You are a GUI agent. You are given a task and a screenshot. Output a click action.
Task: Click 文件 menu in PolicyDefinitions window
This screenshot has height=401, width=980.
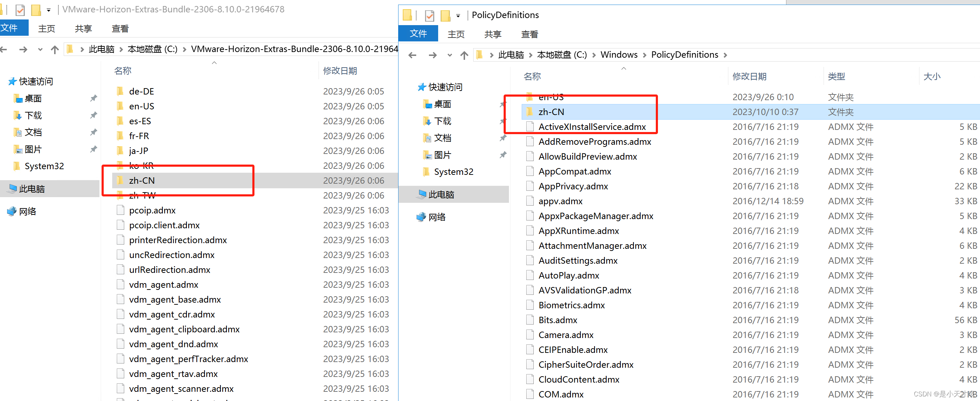[418, 34]
